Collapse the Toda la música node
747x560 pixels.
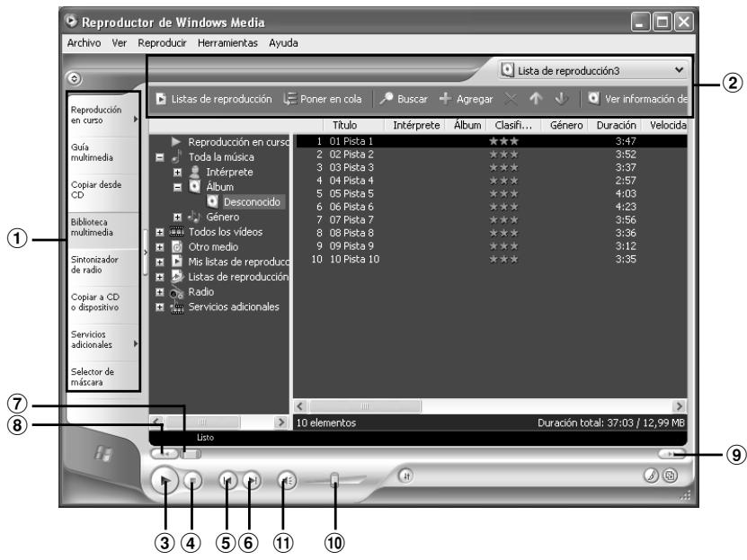(160, 157)
